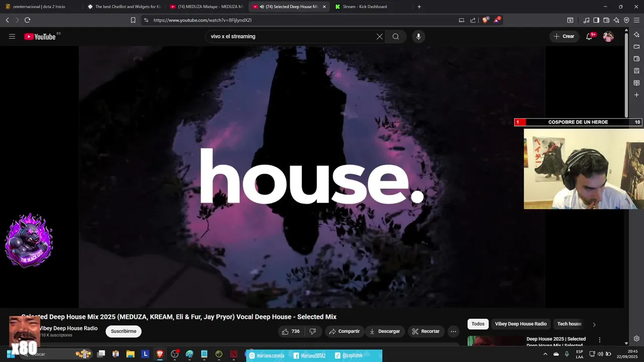Open Brave Wallet in the toolbar
Screen dimensions: 644x362
[606, 20]
